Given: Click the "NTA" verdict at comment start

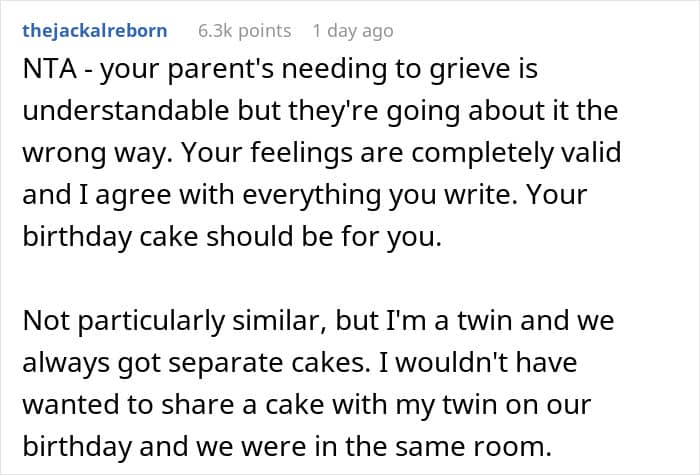Looking at the screenshot, I should [x=50, y=69].
